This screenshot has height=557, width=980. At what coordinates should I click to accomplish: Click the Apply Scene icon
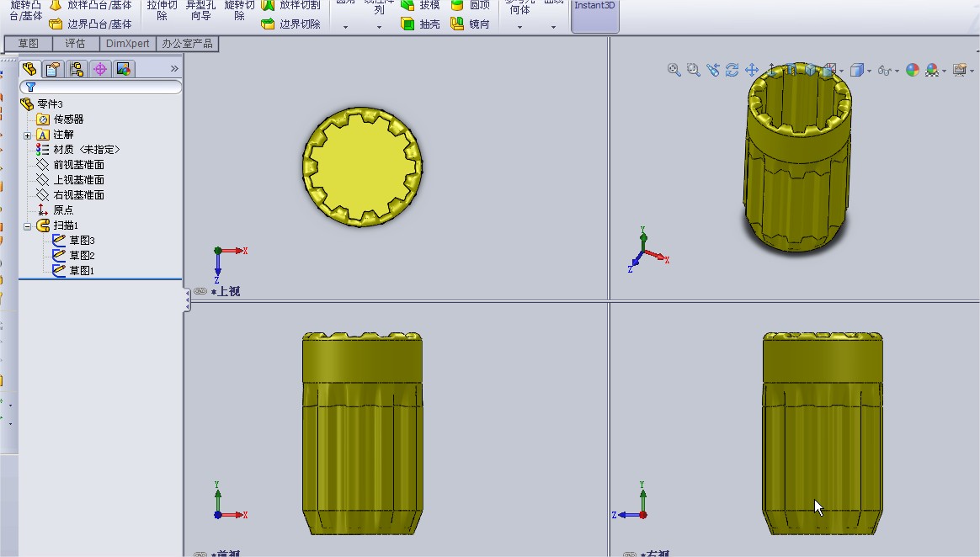[932, 70]
